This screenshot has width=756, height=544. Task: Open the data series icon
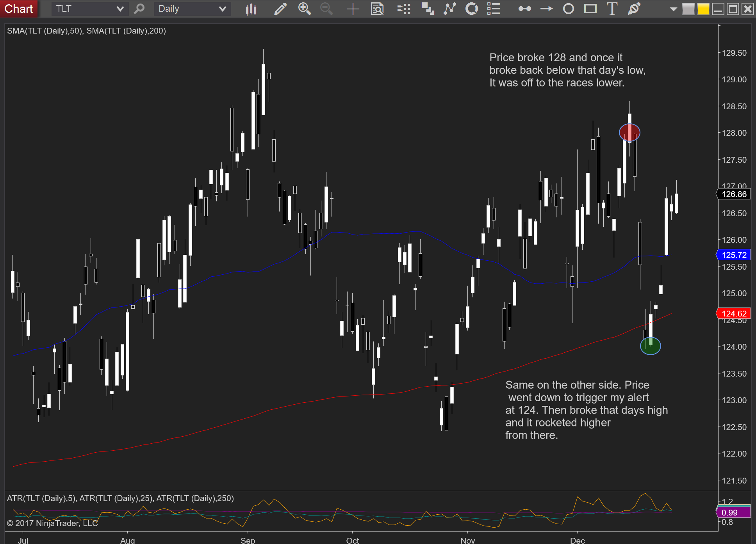pos(404,9)
